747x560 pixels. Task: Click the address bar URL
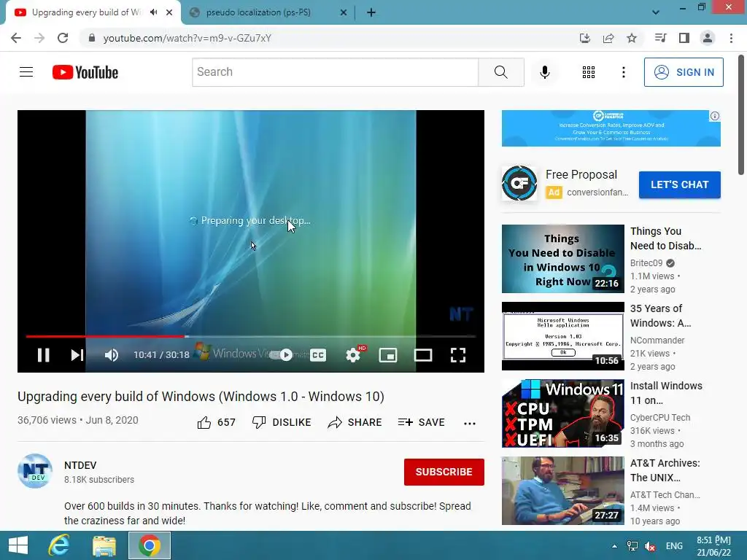(x=187, y=38)
